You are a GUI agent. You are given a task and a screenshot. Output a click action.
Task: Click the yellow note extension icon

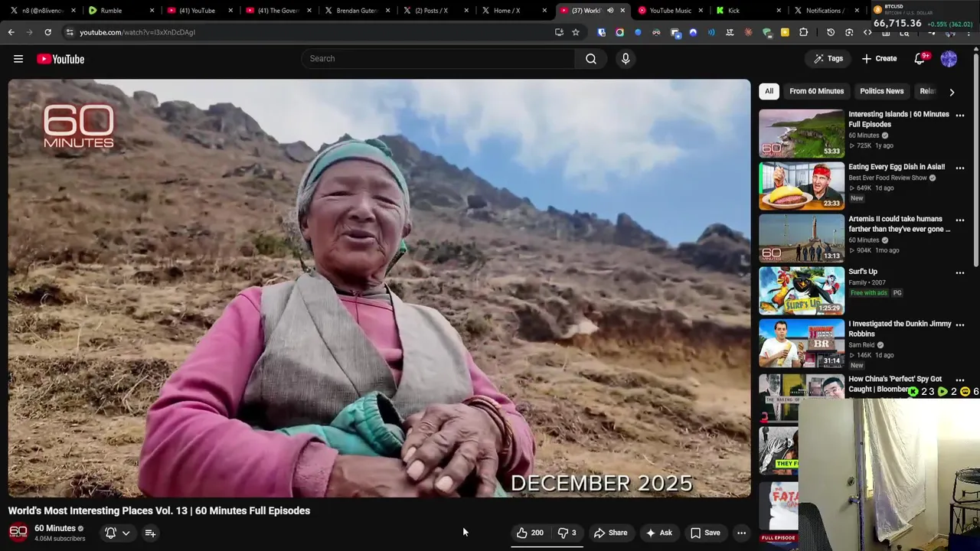click(785, 32)
